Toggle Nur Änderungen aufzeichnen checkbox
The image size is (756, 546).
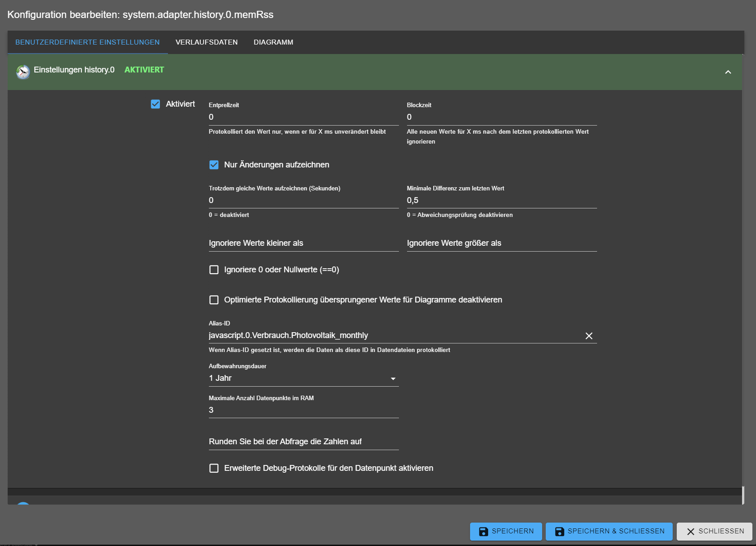[x=214, y=165]
